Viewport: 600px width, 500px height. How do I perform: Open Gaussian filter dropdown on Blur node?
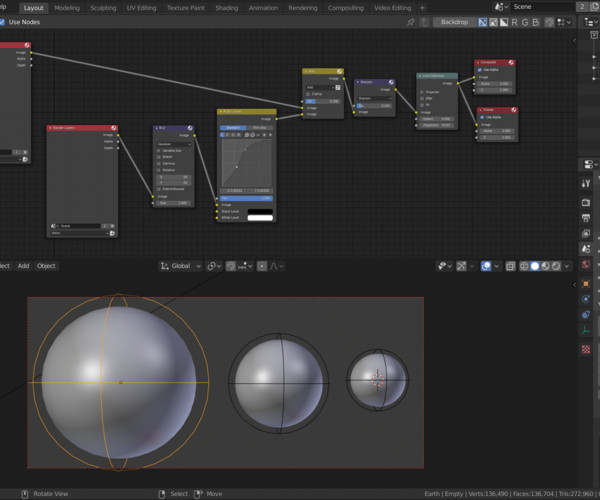(x=174, y=144)
